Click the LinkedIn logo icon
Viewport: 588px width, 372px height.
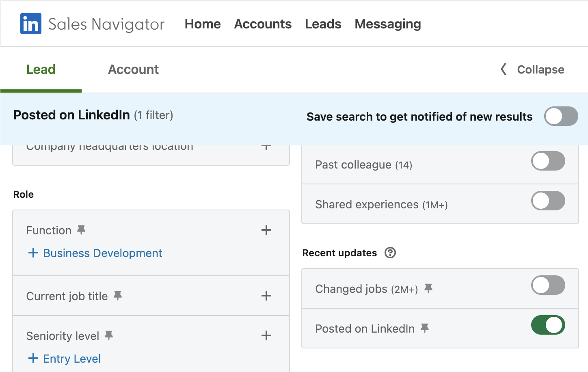pyautogui.click(x=31, y=24)
